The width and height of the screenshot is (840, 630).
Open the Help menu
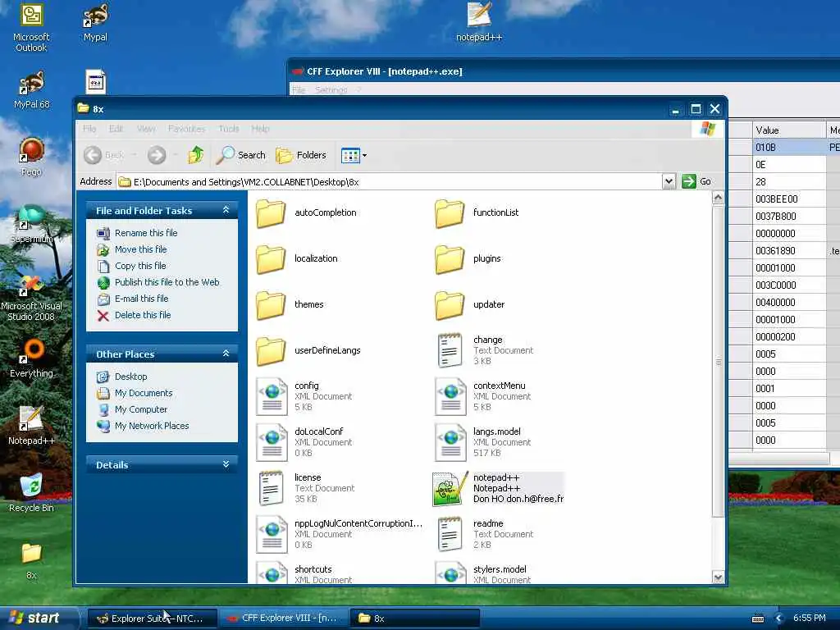tap(260, 129)
